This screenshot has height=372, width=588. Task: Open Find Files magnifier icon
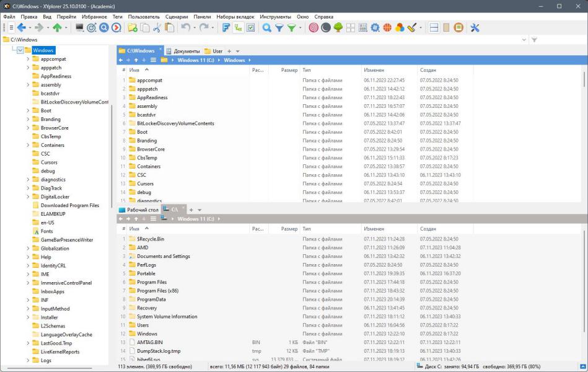pyautogui.click(x=266, y=27)
